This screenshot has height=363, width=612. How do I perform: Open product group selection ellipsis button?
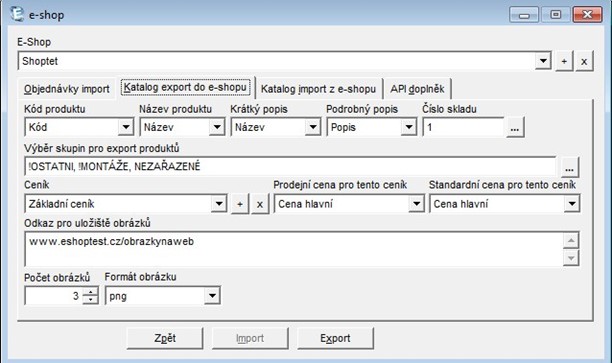click(x=569, y=167)
